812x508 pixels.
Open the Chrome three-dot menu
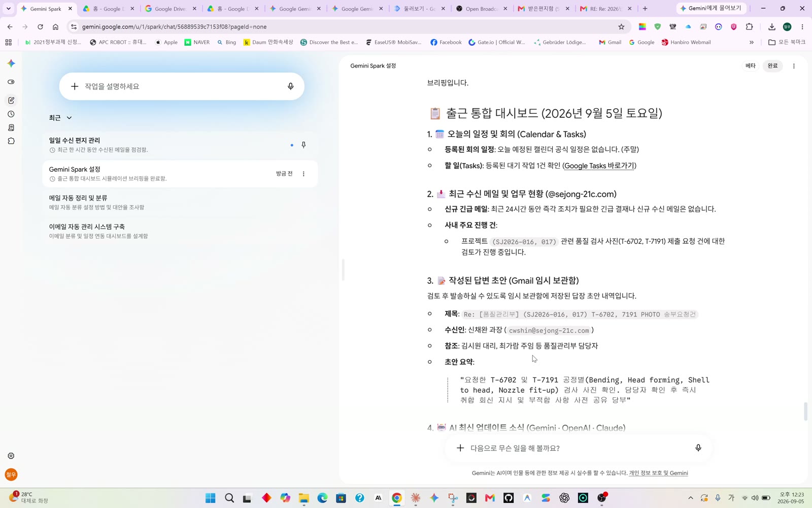point(802,27)
